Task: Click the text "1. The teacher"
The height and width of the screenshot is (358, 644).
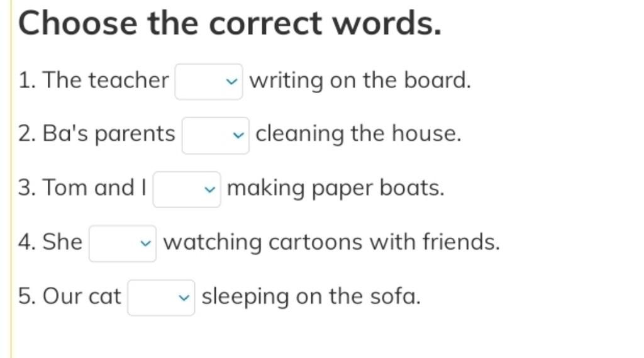Action: (93, 80)
